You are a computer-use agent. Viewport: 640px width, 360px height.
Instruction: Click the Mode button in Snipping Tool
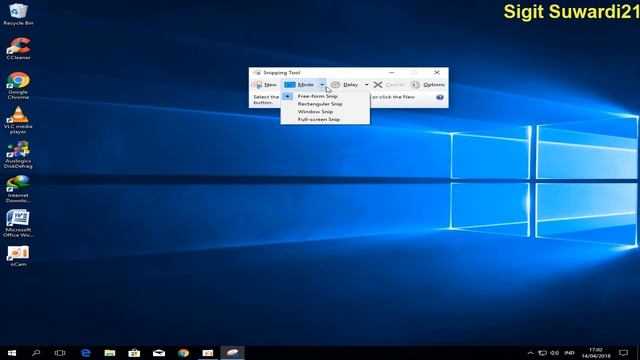tap(300, 84)
